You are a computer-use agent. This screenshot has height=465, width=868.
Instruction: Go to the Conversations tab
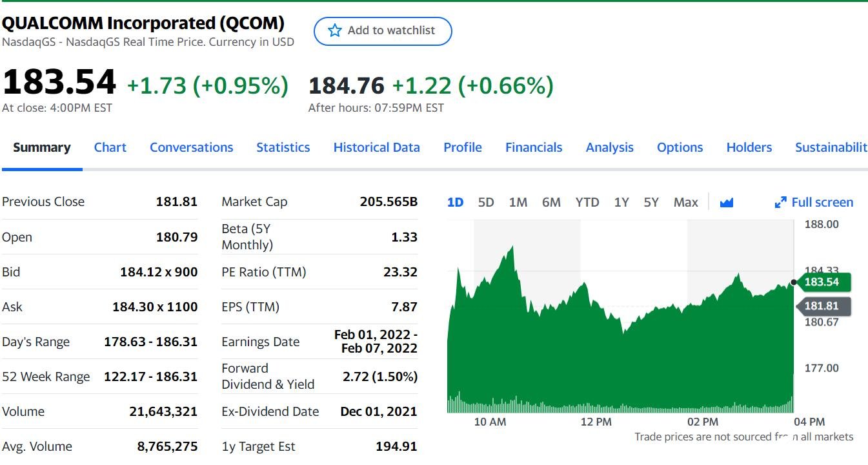coord(191,147)
